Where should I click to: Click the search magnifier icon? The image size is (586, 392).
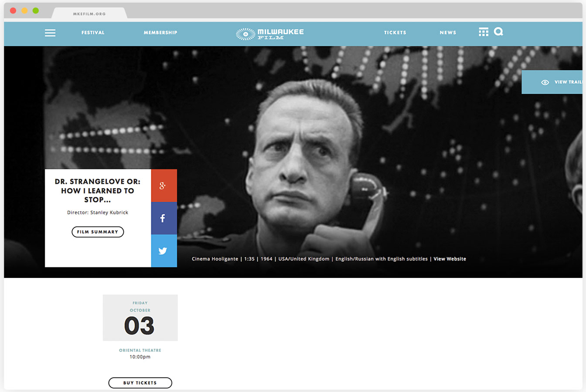coord(499,32)
